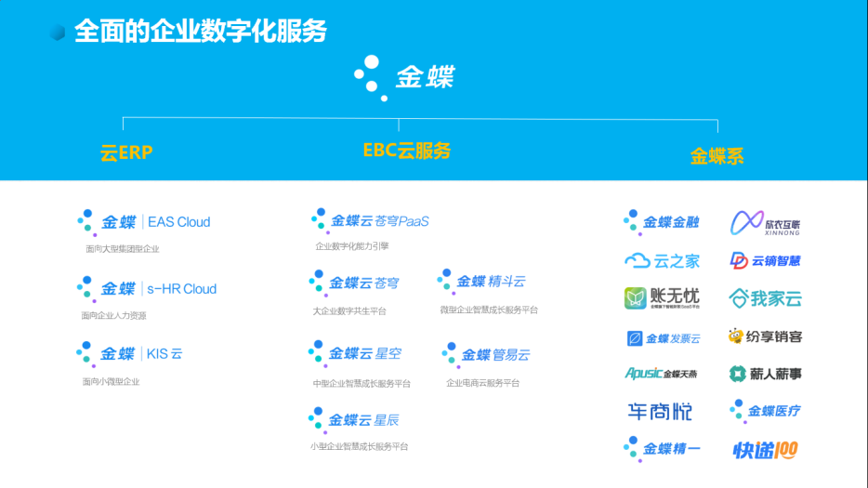
Task: Open the 金蝶金融 logo
Action: pos(662,223)
